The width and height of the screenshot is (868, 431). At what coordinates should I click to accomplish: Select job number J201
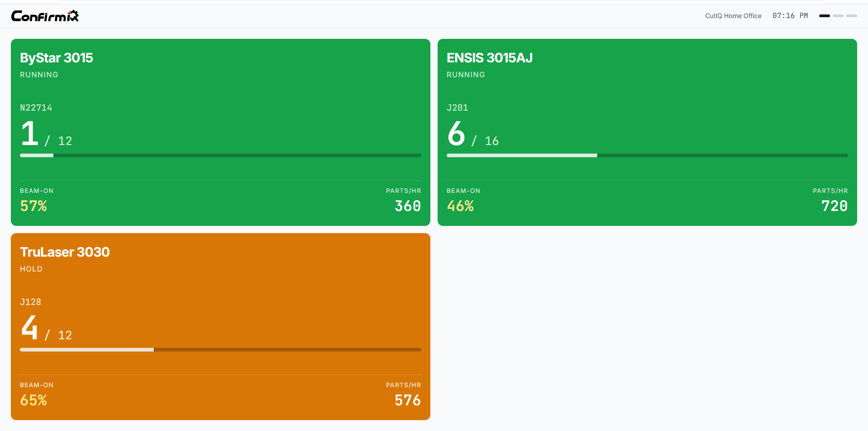458,108
